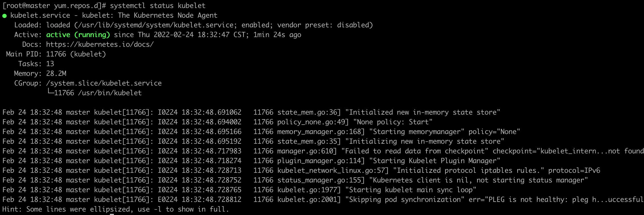The image size is (644, 215).
Task: Click the 'systemctl status kubelet' command text
Action: click(158, 6)
